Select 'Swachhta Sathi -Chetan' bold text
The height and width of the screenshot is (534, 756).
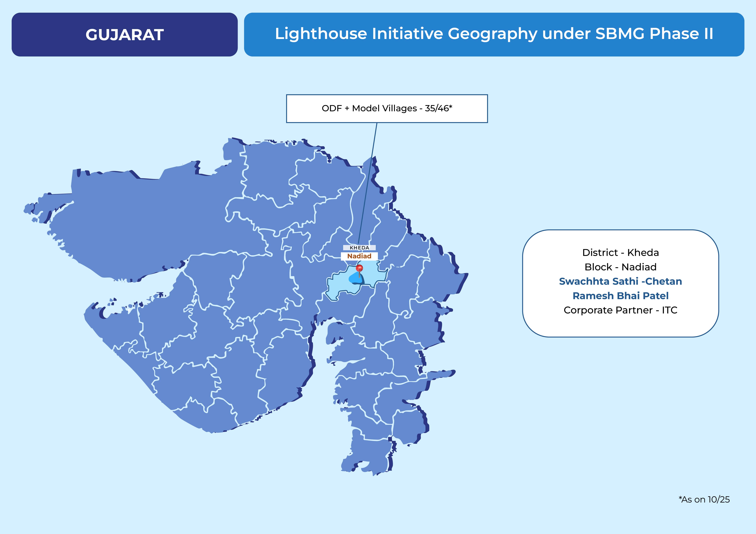point(620,281)
